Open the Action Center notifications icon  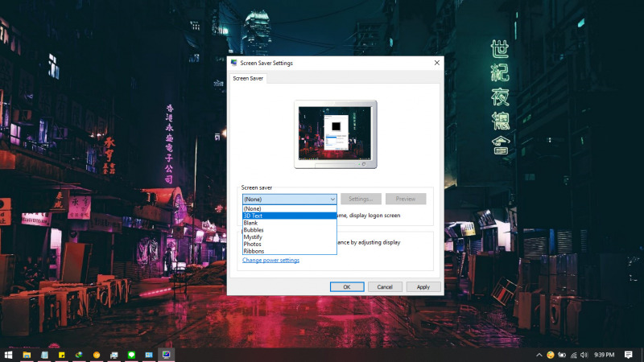[x=629, y=355]
